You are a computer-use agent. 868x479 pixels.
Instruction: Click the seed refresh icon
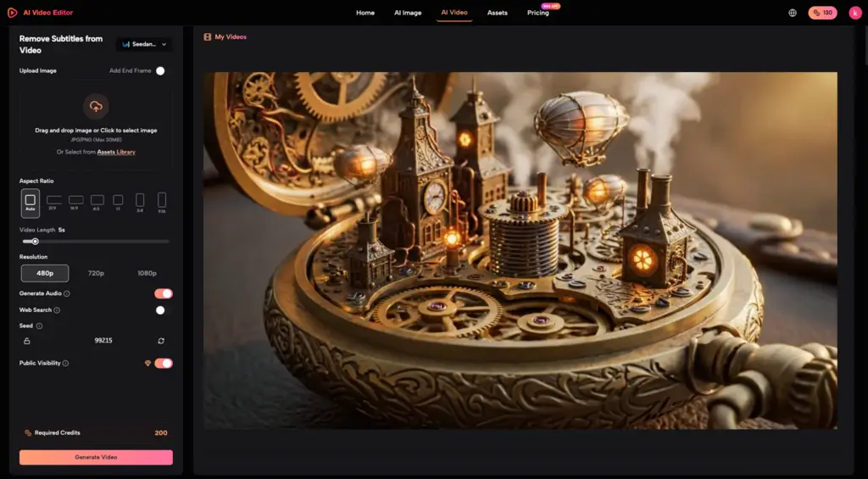[161, 341]
